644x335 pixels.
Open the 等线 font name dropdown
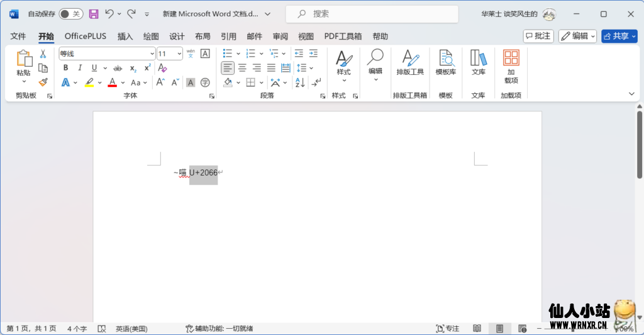(x=107, y=54)
